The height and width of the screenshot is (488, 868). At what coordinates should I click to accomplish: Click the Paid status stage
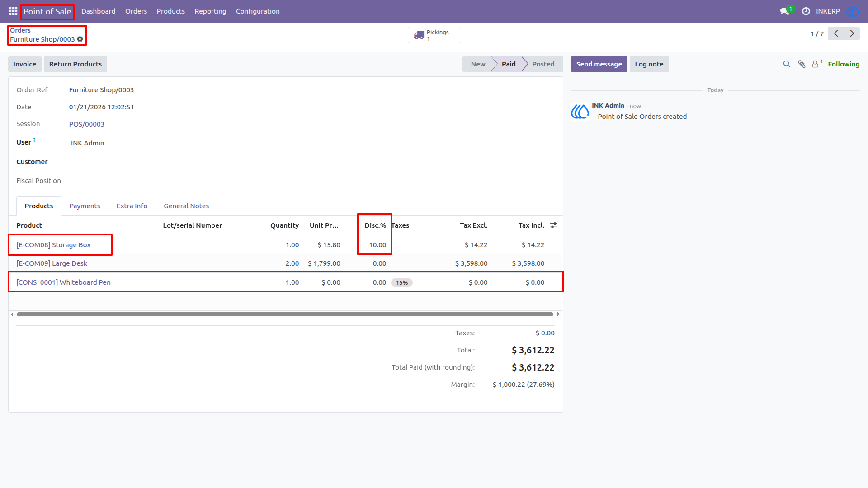[509, 64]
